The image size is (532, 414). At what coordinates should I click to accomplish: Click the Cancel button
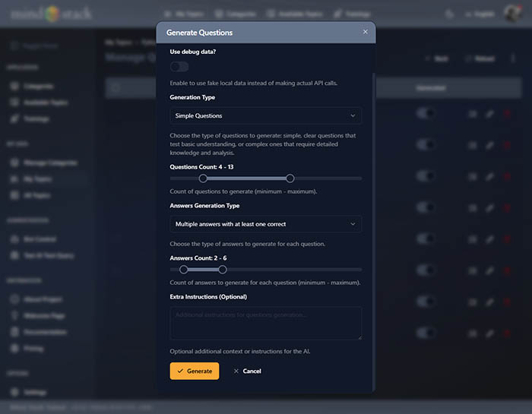tap(247, 371)
